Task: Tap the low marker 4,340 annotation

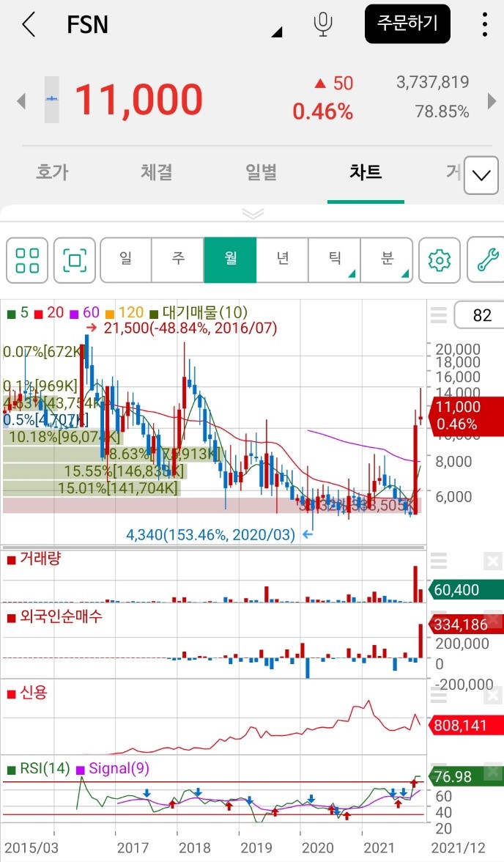Action: [x=219, y=534]
